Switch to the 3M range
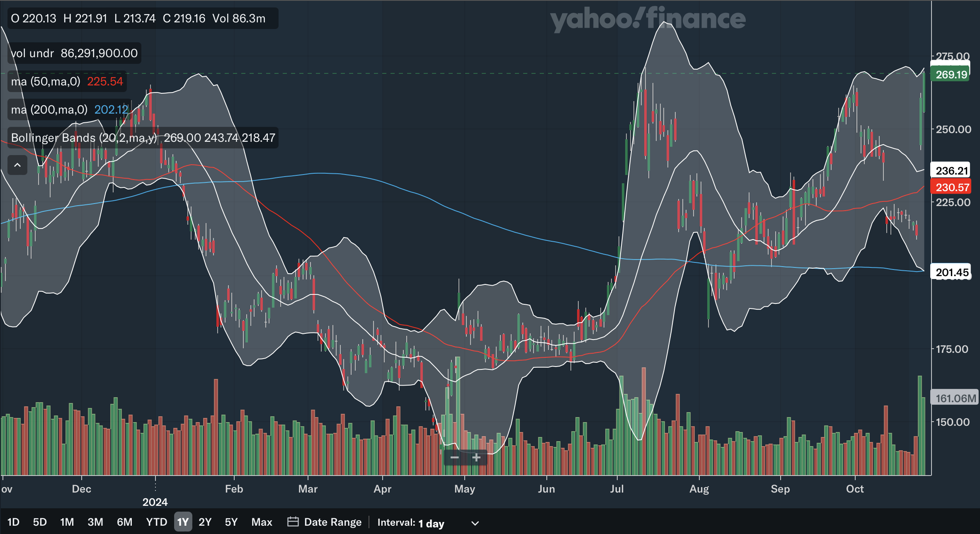The width and height of the screenshot is (980, 534). click(x=95, y=522)
